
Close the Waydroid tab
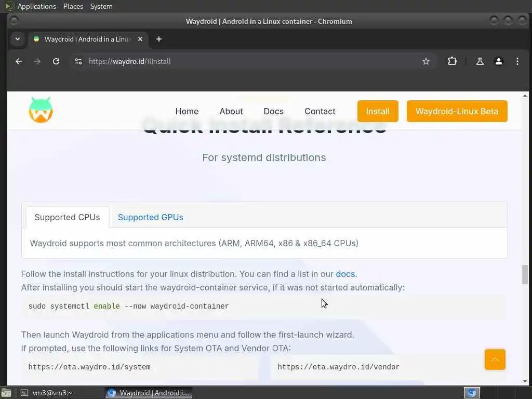(x=140, y=39)
